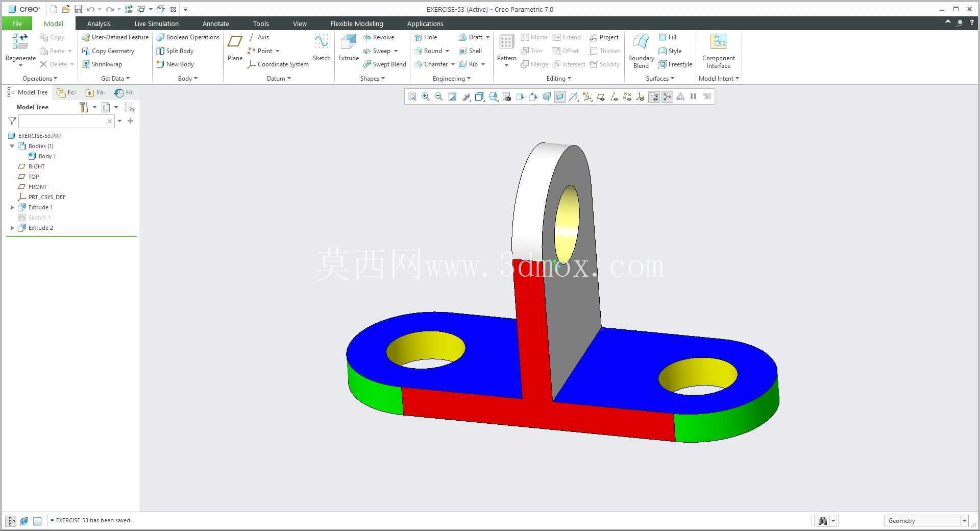Open a file using the folder icon

pyautogui.click(x=66, y=9)
